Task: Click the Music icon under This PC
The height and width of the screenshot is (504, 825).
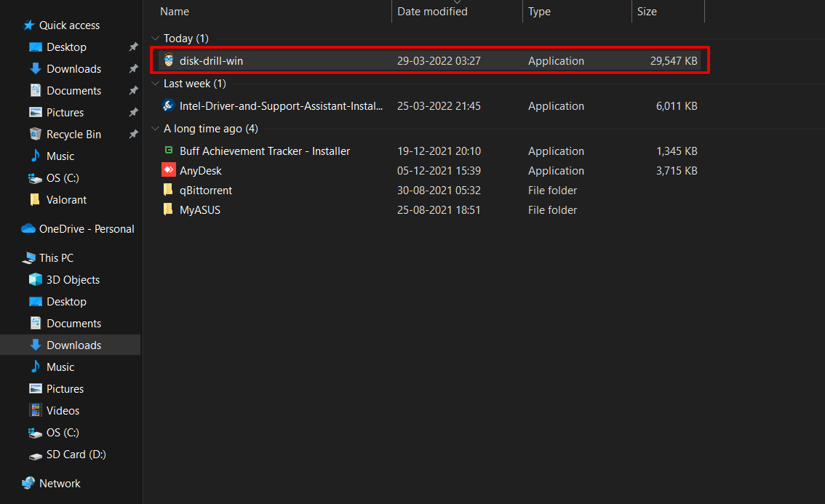Action: pyautogui.click(x=35, y=367)
